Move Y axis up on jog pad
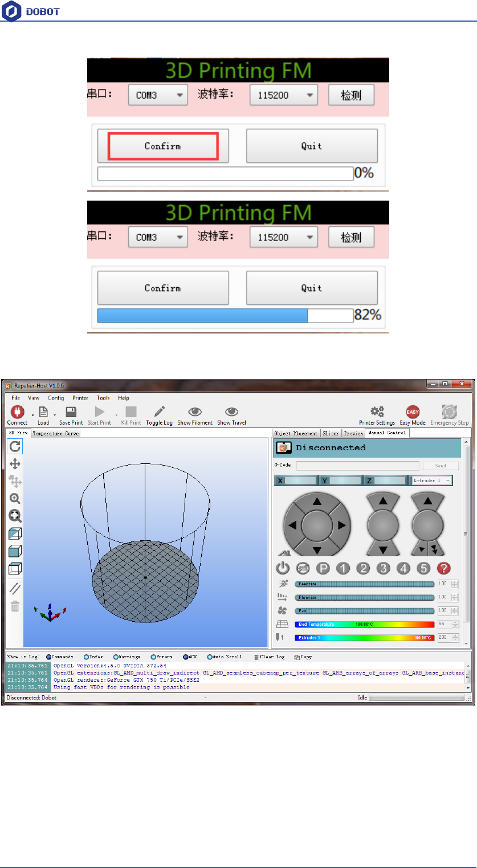477x868 pixels. tap(317, 502)
